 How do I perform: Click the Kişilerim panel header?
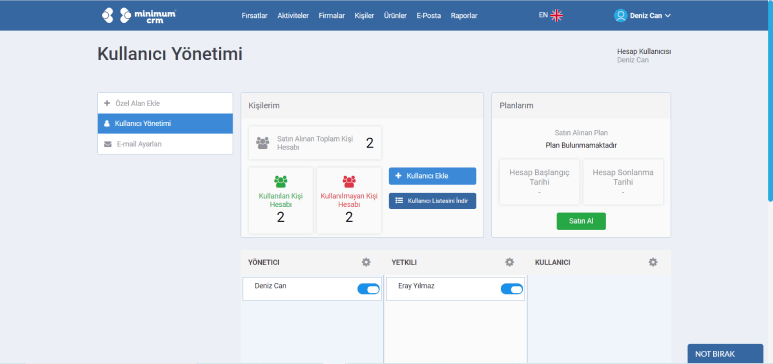tap(362, 106)
